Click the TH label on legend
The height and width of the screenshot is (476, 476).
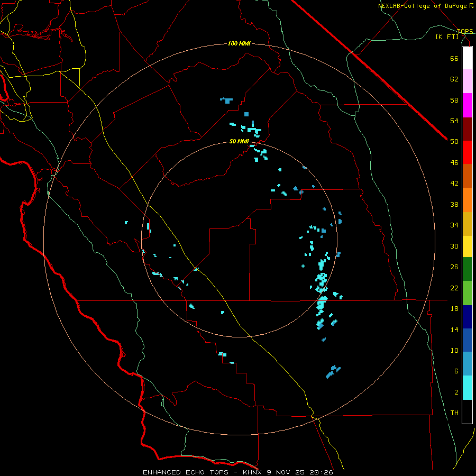point(454,413)
